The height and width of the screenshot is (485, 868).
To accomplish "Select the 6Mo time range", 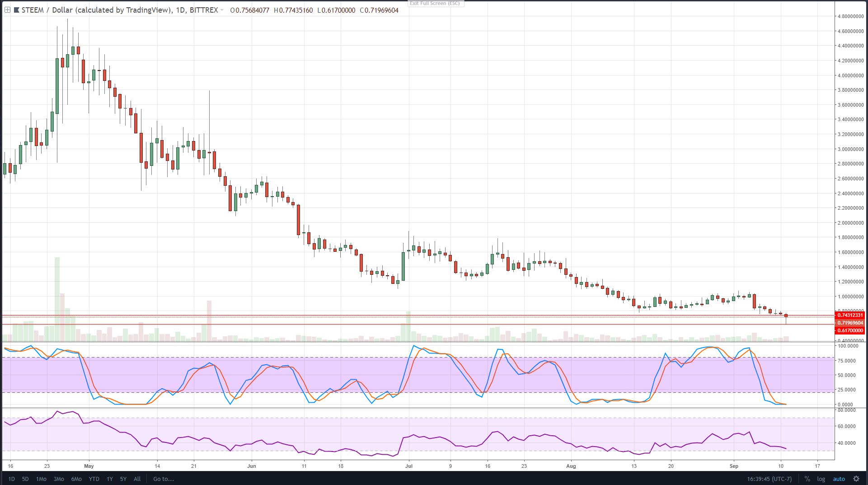I will [x=76, y=479].
